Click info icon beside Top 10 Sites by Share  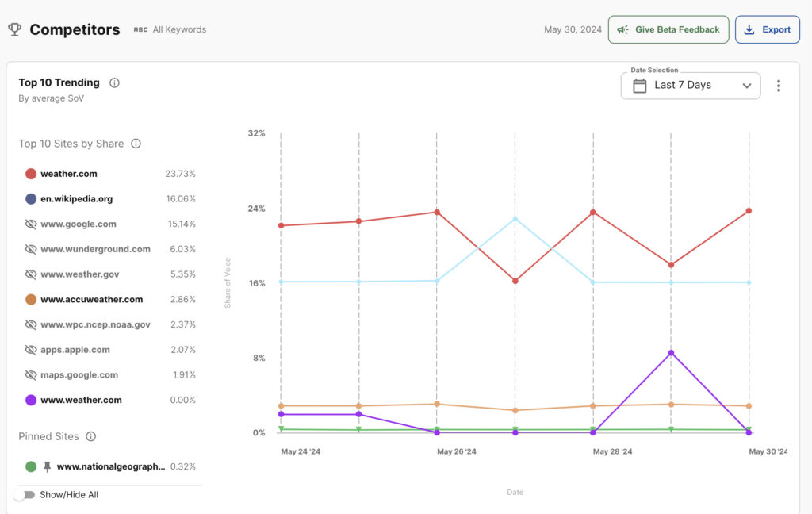pos(136,144)
